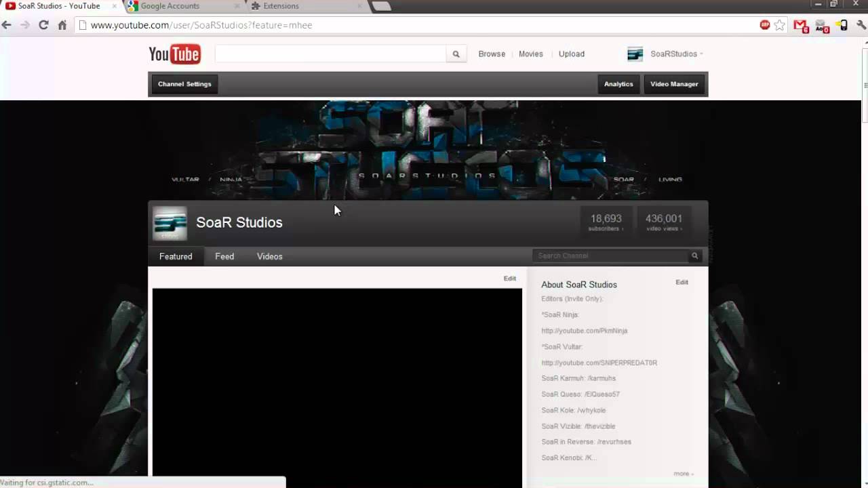868x488 pixels.
Task: Open the new tab button
Action: (382, 6)
